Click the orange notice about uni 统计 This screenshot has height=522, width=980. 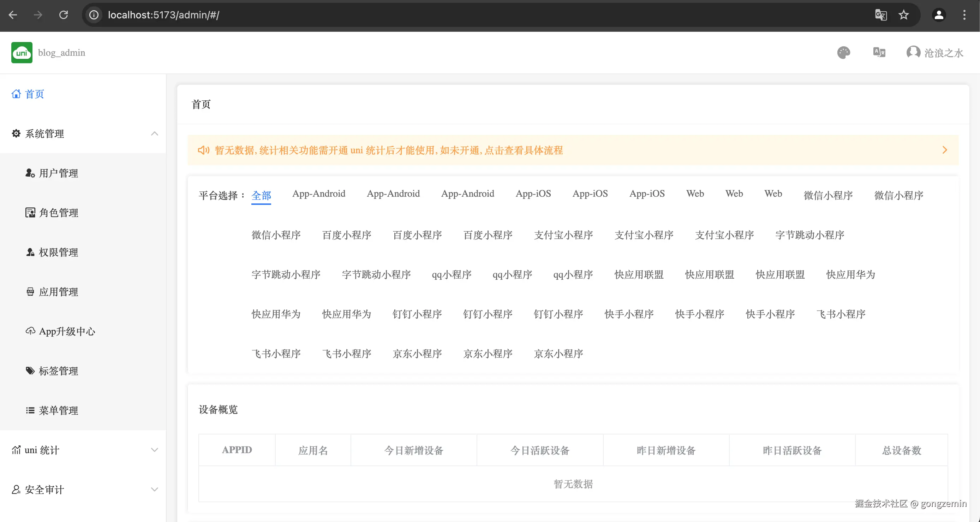388,150
